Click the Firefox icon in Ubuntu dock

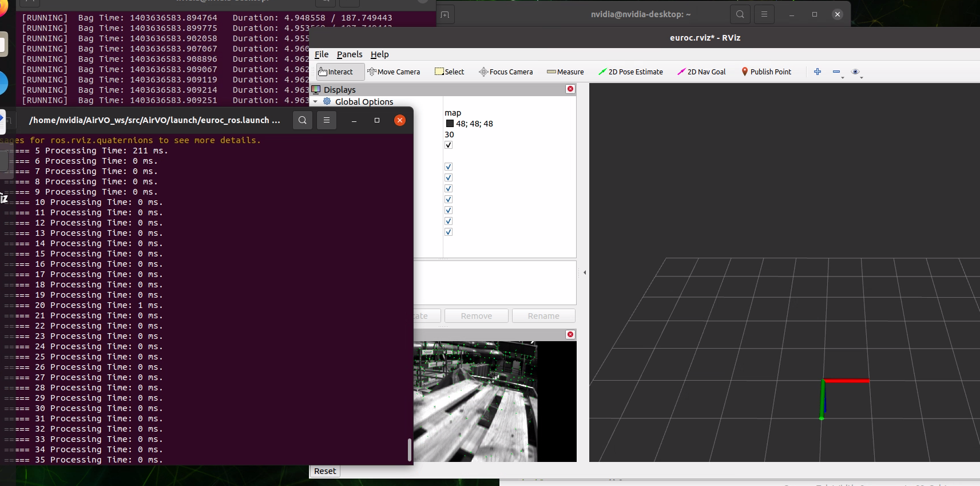pyautogui.click(x=3, y=9)
